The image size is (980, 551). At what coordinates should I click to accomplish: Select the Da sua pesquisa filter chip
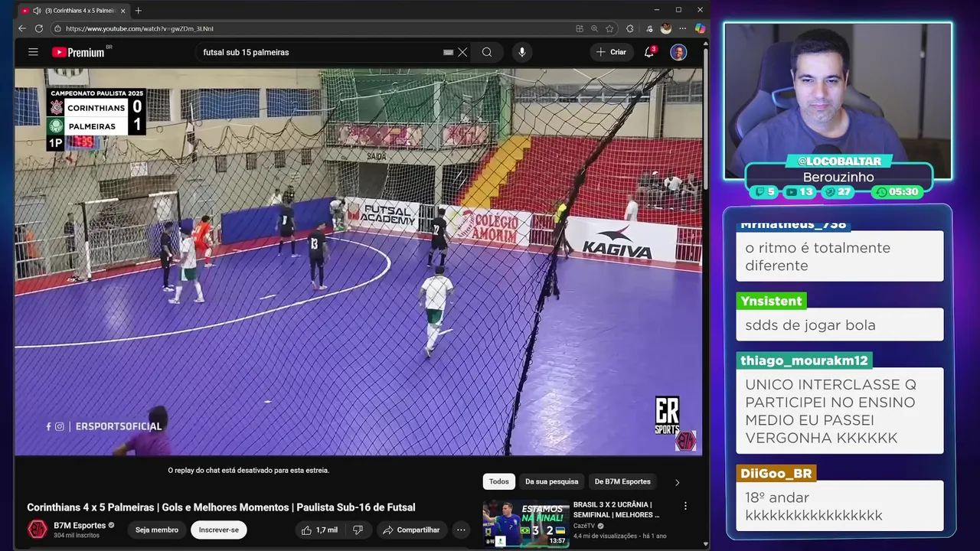551,481
